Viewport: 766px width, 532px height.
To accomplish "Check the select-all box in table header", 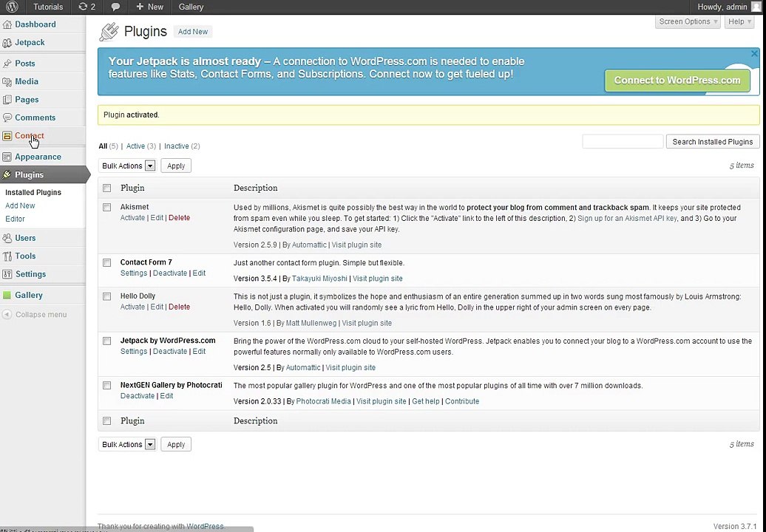I will pyautogui.click(x=107, y=188).
